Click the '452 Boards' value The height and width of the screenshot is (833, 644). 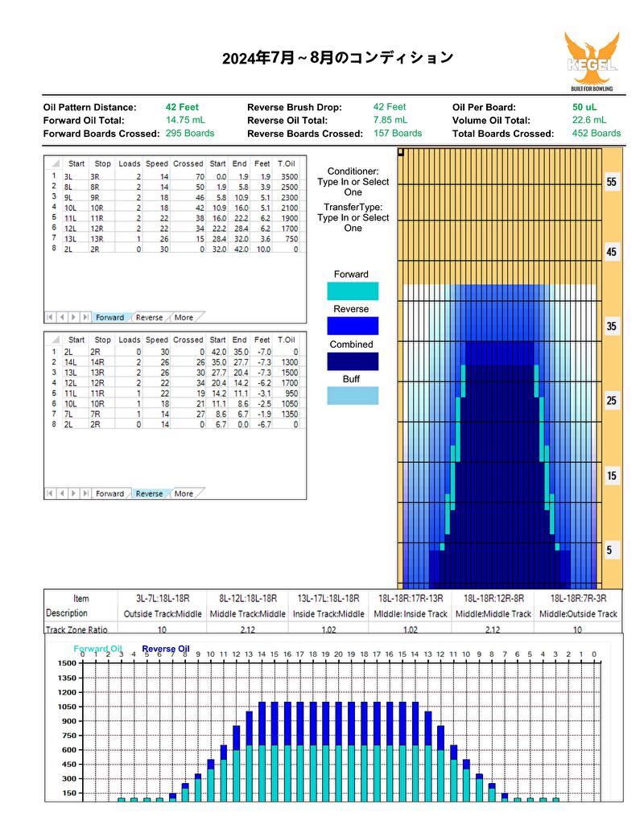(x=597, y=134)
